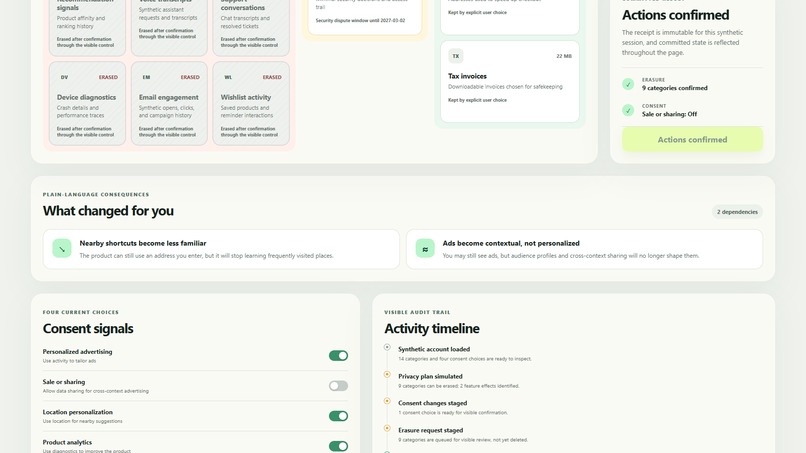Open the Email engagement card
The image size is (806, 453).
169,103
